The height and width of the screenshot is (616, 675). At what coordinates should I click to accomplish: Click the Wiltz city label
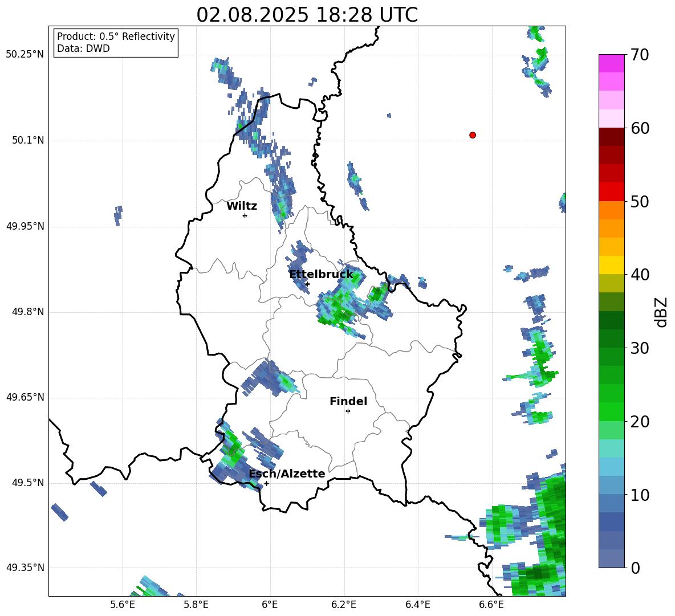[242, 206]
